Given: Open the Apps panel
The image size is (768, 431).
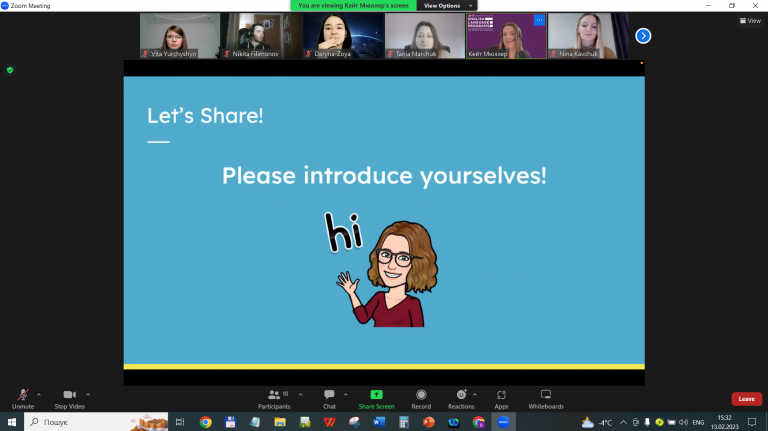Looking at the screenshot, I should [x=501, y=399].
